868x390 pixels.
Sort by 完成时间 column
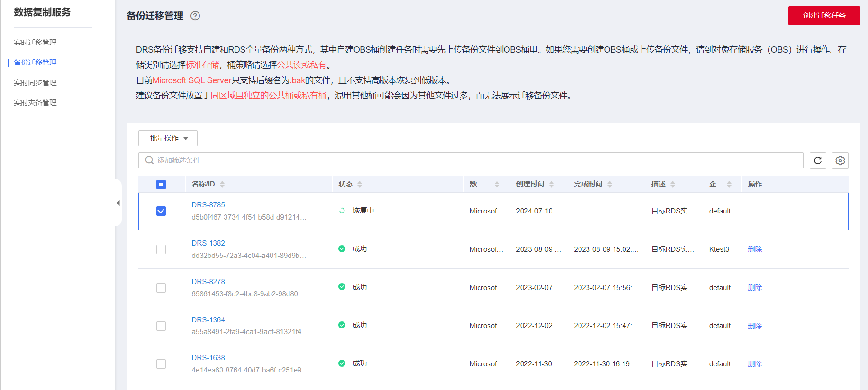[610, 184]
